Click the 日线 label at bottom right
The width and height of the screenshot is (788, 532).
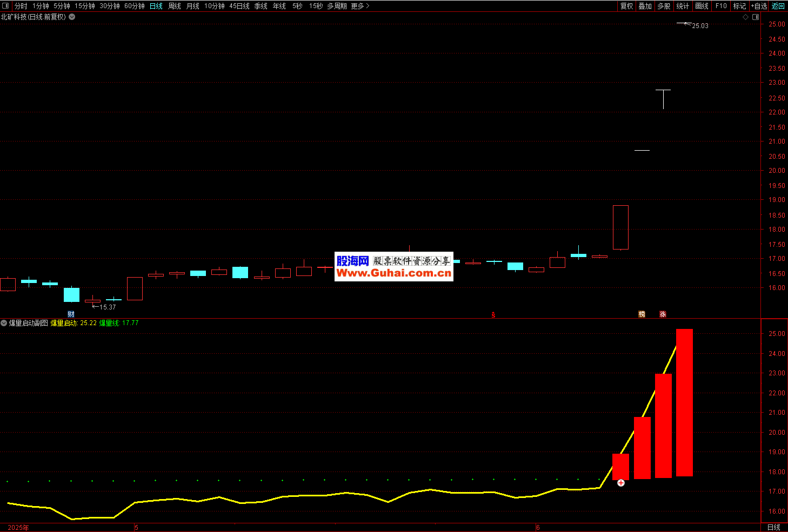point(774,528)
